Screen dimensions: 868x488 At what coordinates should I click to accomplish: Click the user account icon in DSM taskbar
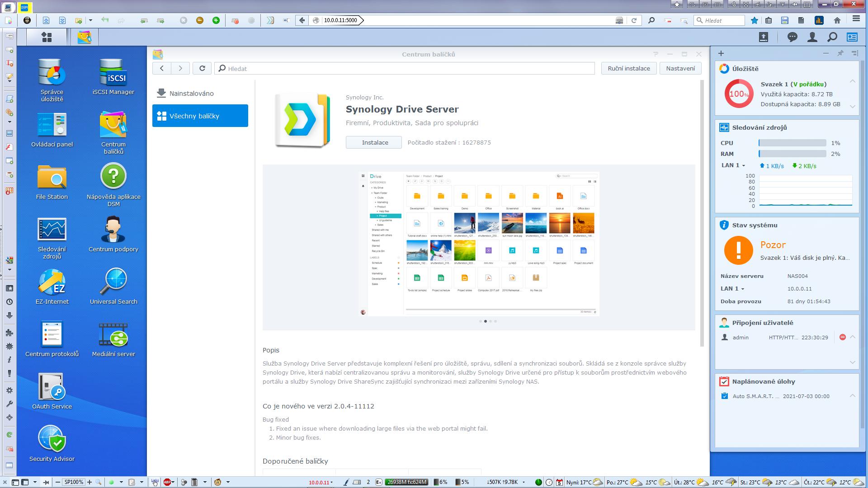812,37
